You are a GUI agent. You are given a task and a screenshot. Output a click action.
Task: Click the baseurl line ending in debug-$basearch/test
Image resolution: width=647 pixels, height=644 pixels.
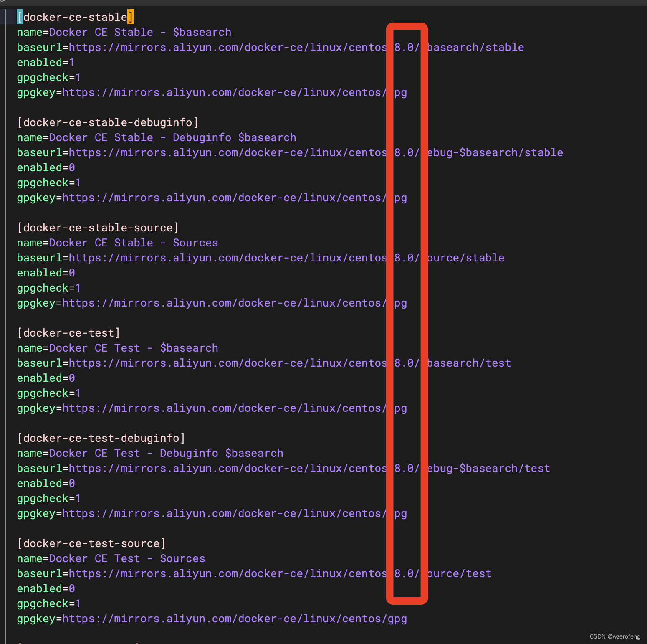pyautogui.click(x=284, y=468)
